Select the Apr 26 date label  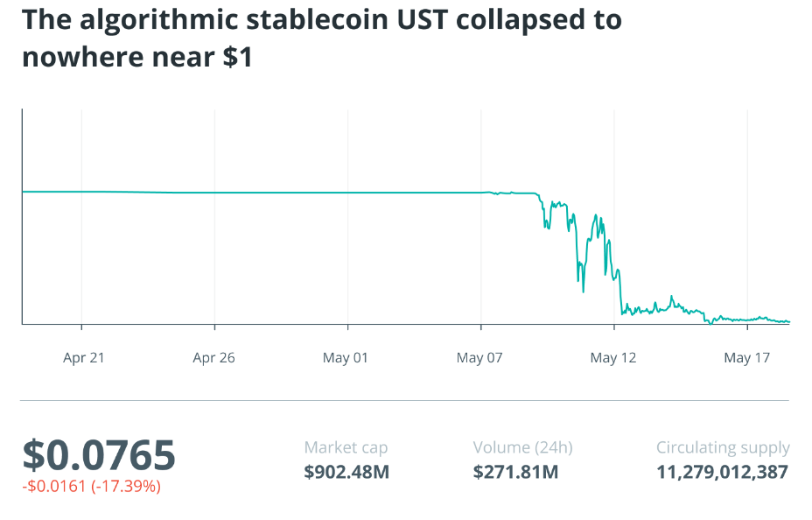click(x=214, y=358)
